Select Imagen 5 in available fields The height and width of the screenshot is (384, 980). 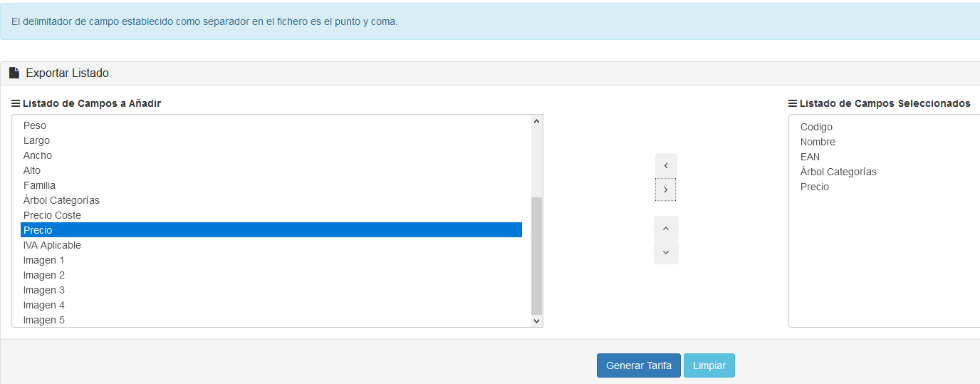pyautogui.click(x=43, y=320)
